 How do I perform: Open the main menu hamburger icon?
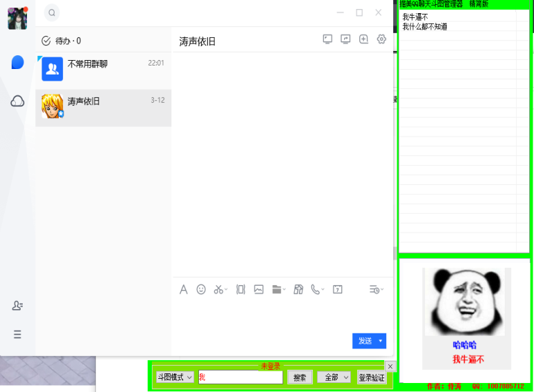[17, 334]
